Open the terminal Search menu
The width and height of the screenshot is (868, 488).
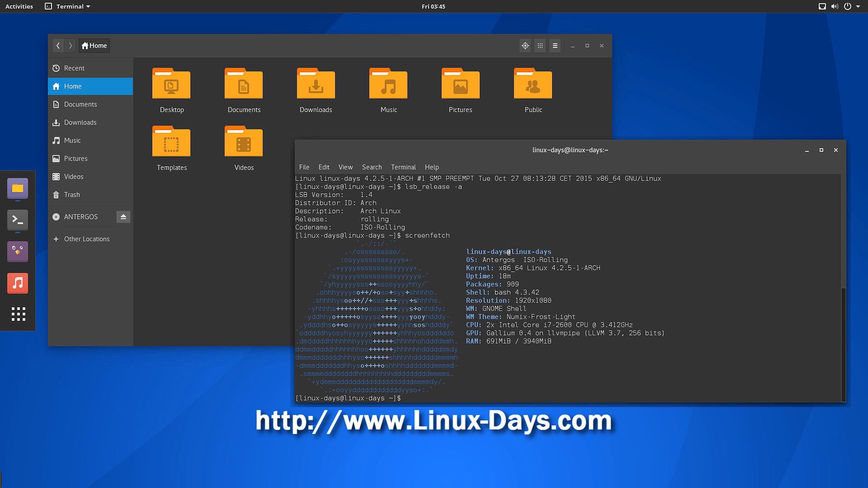[x=372, y=167]
